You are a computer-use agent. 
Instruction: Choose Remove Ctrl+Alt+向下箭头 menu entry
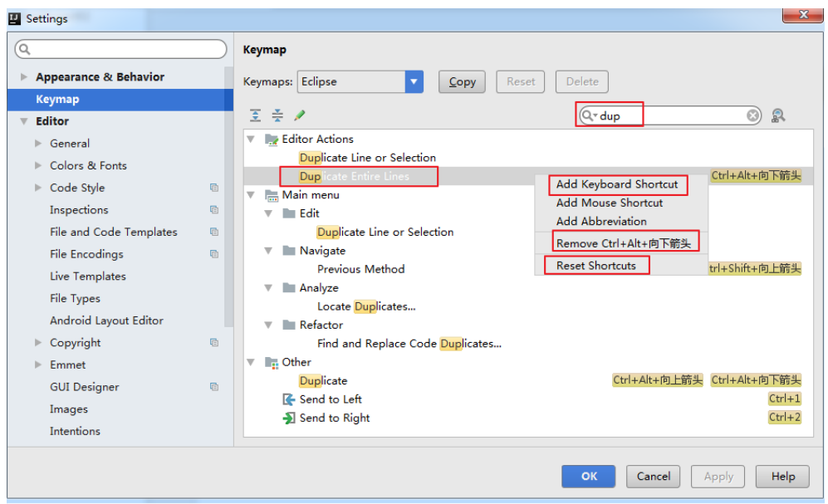pos(621,243)
